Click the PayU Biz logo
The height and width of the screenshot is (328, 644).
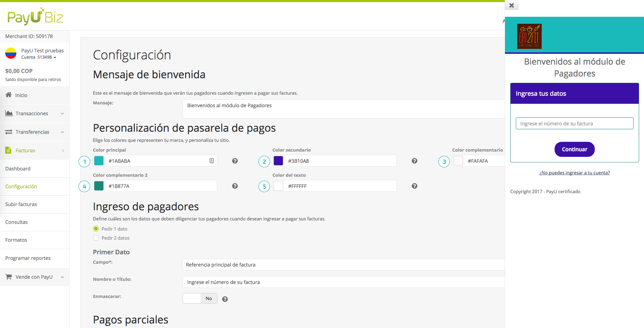(34, 16)
